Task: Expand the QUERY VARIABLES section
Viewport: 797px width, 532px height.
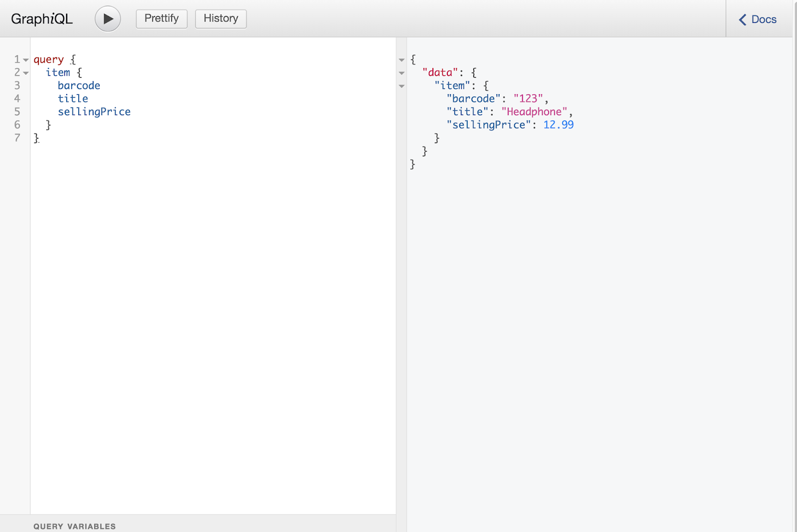Action: coord(74,526)
